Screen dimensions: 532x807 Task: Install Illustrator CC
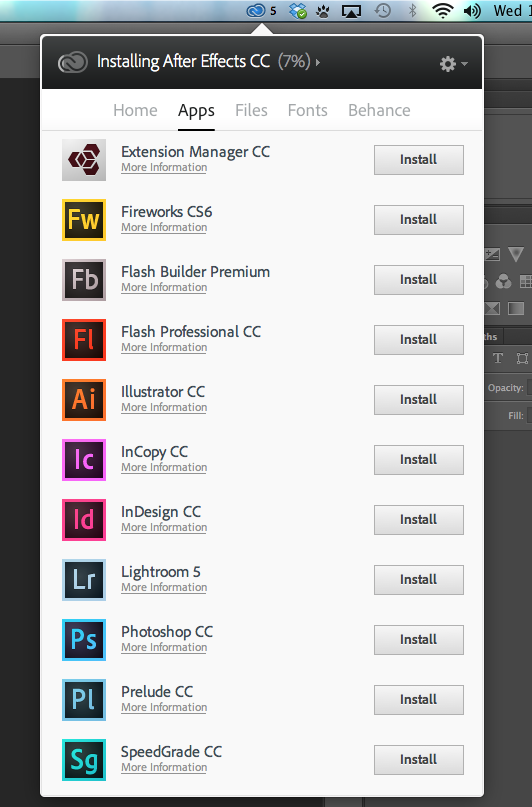pyautogui.click(x=419, y=400)
